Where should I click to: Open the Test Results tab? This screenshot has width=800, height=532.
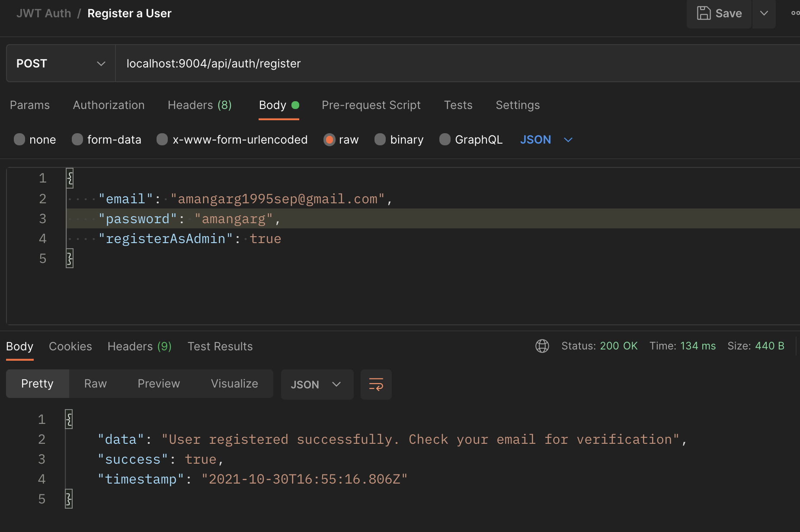coord(220,346)
